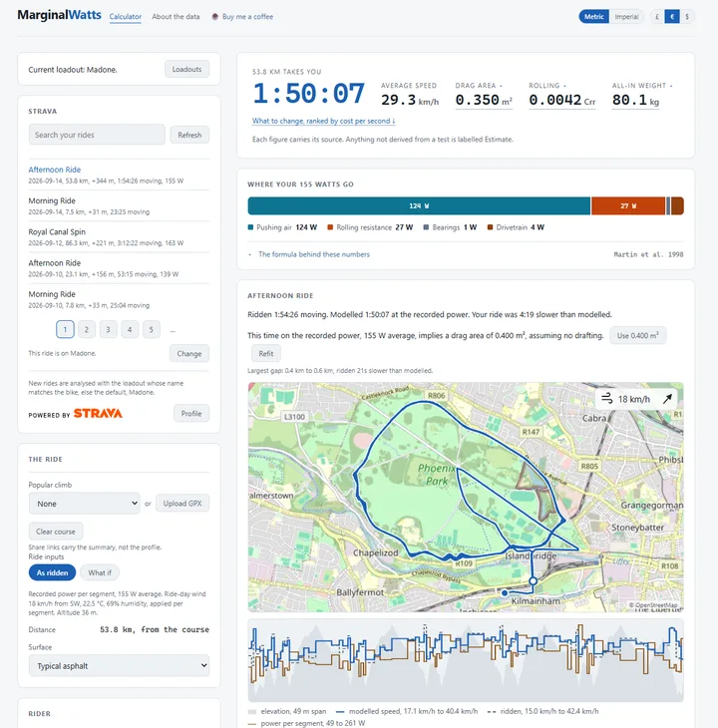This screenshot has width=718, height=728.
Task: Open the All-in weight value editor
Action: [635, 100]
